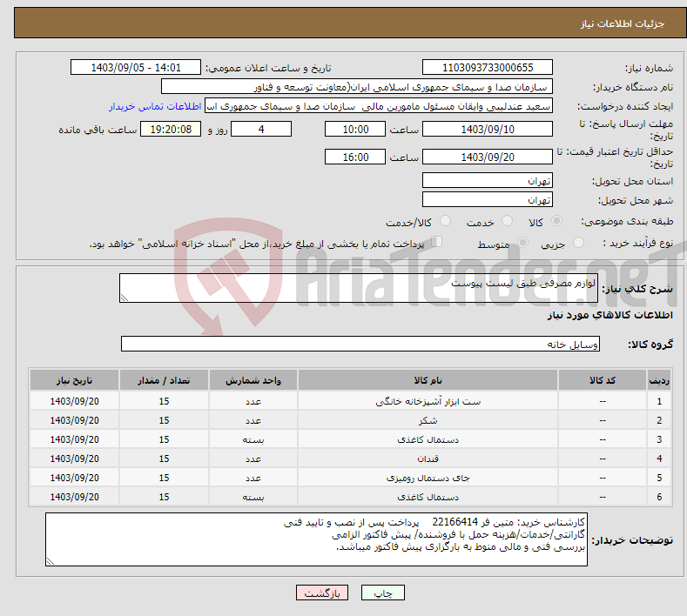Select the متوسط purchase type radio
Image resolution: width=687 pixels, height=616 pixels.
(x=522, y=243)
